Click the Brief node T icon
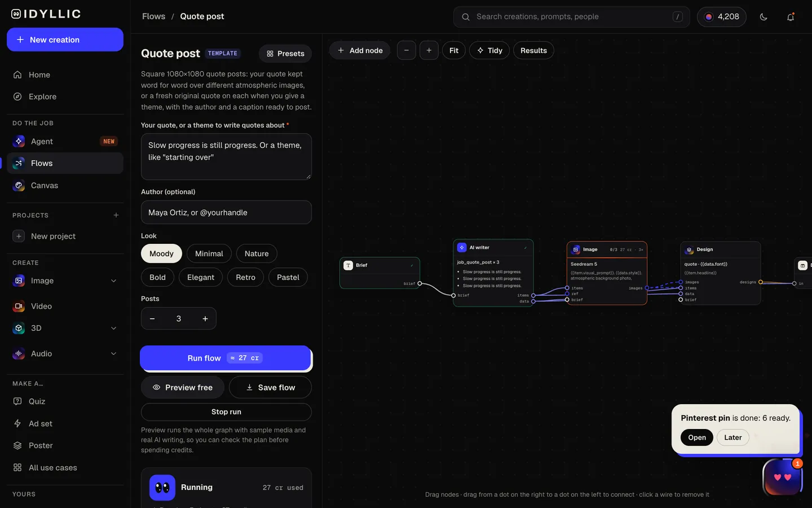The height and width of the screenshot is (508, 812). (348, 265)
